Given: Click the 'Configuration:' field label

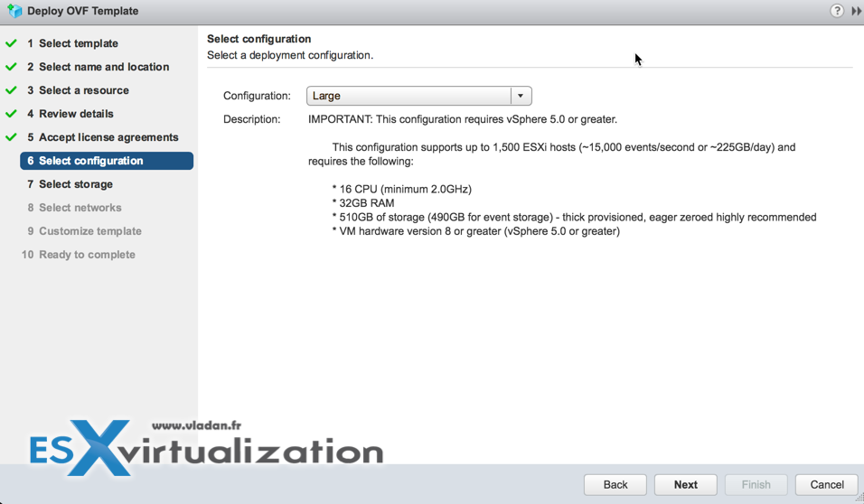Looking at the screenshot, I should 257,96.
